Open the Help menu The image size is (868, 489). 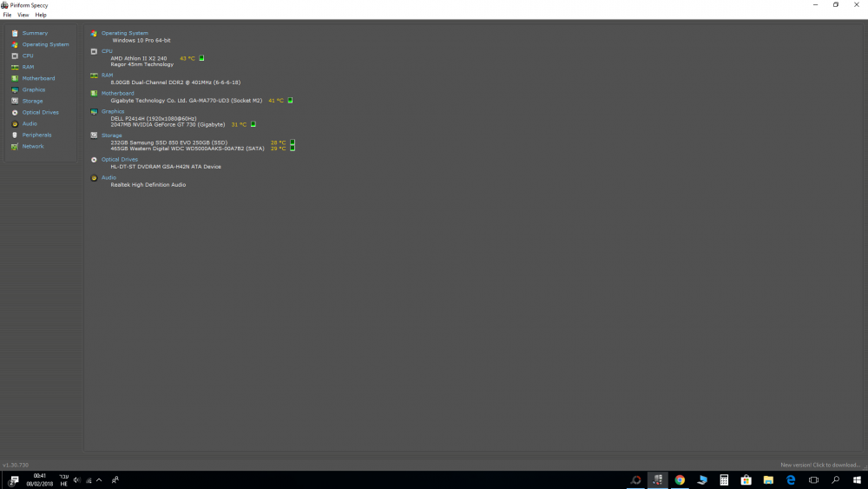tap(41, 15)
